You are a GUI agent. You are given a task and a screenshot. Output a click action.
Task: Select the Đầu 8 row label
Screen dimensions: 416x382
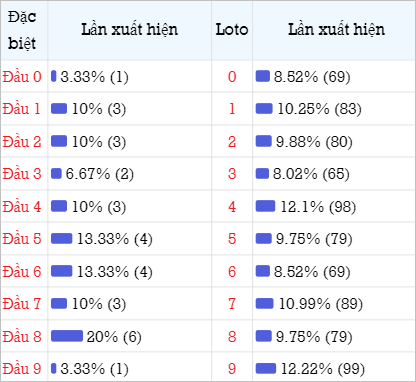22,337
